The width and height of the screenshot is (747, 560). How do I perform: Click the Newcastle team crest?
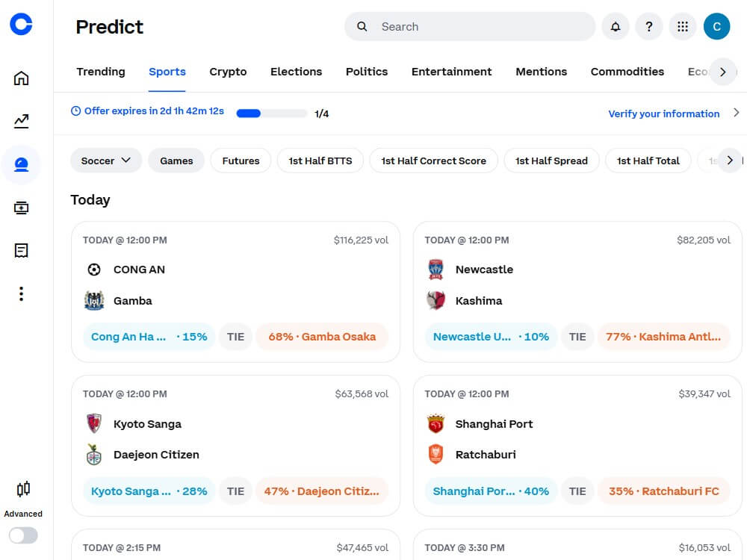coord(436,270)
